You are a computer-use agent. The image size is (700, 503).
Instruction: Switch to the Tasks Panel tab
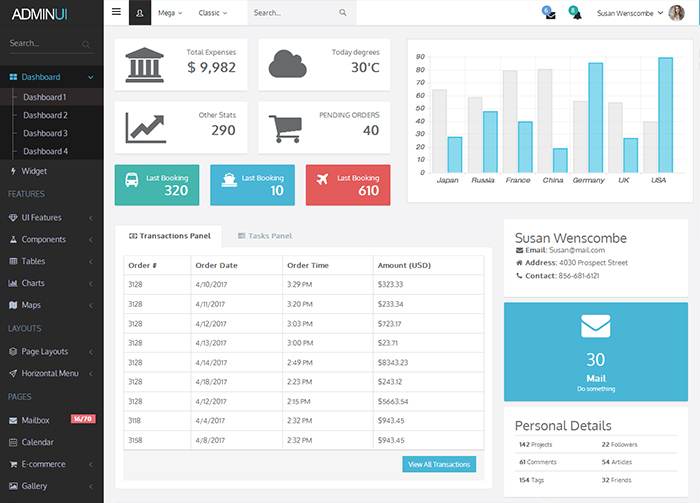(264, 236)
